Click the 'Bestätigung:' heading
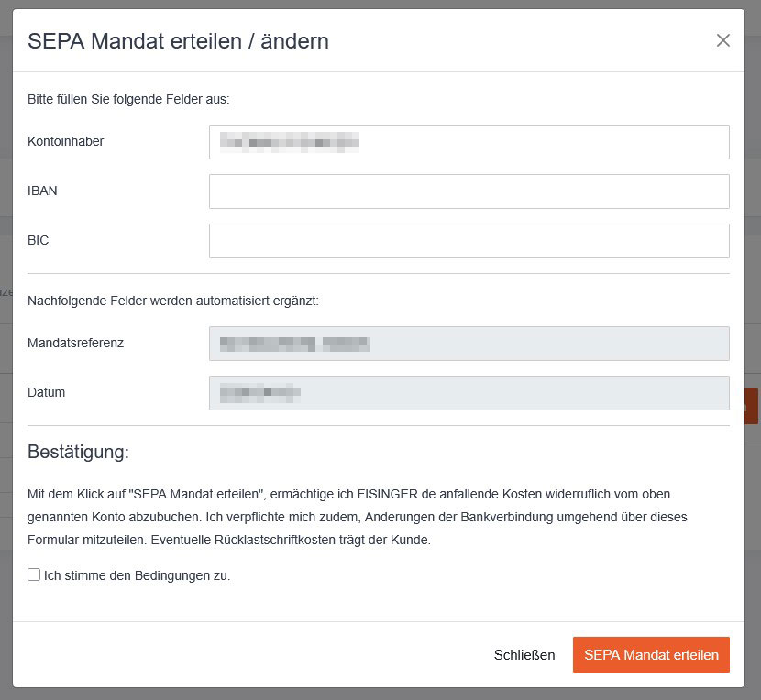 [x=78, y=452]
